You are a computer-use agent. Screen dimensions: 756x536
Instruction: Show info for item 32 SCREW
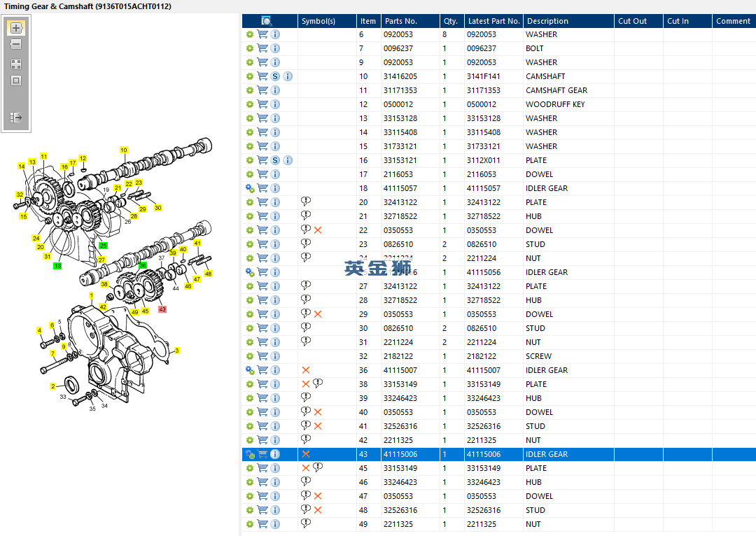click(275, 356)
